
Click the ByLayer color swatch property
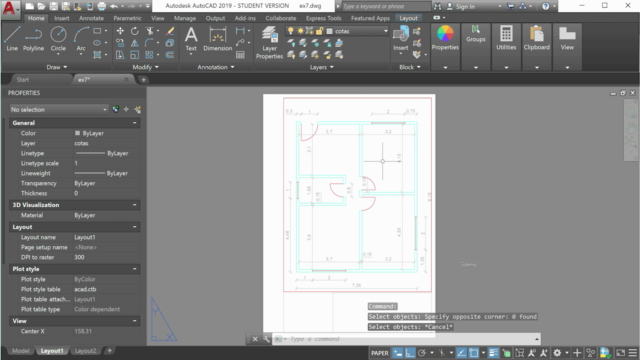tap(77, 133)
